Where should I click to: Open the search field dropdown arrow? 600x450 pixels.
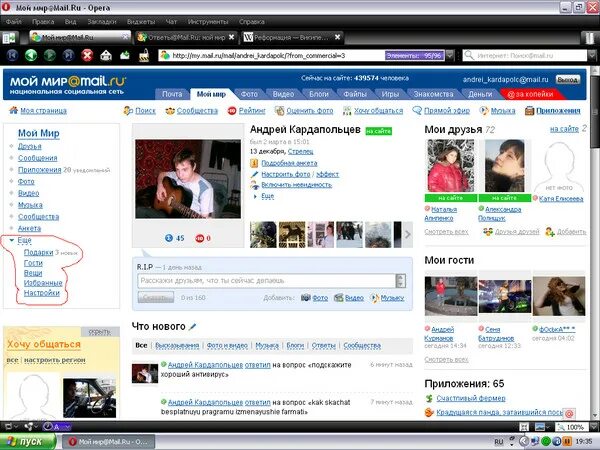(592, 55)
